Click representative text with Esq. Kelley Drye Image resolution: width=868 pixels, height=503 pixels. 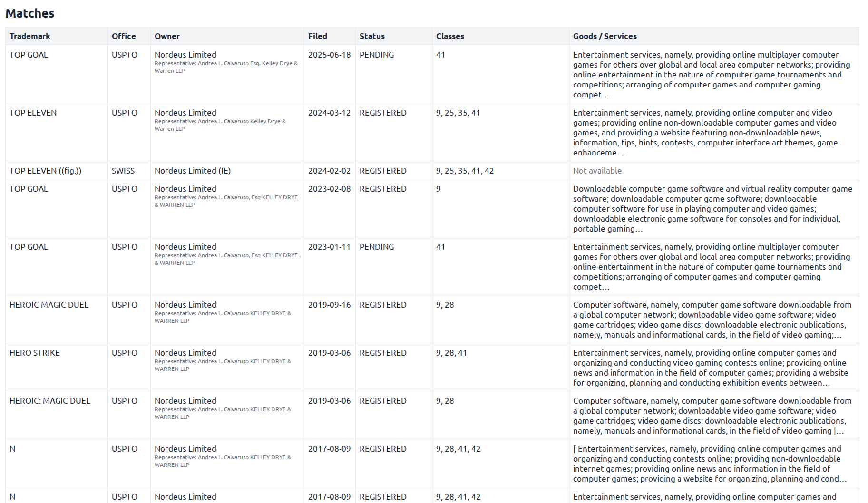click(226, 67)
